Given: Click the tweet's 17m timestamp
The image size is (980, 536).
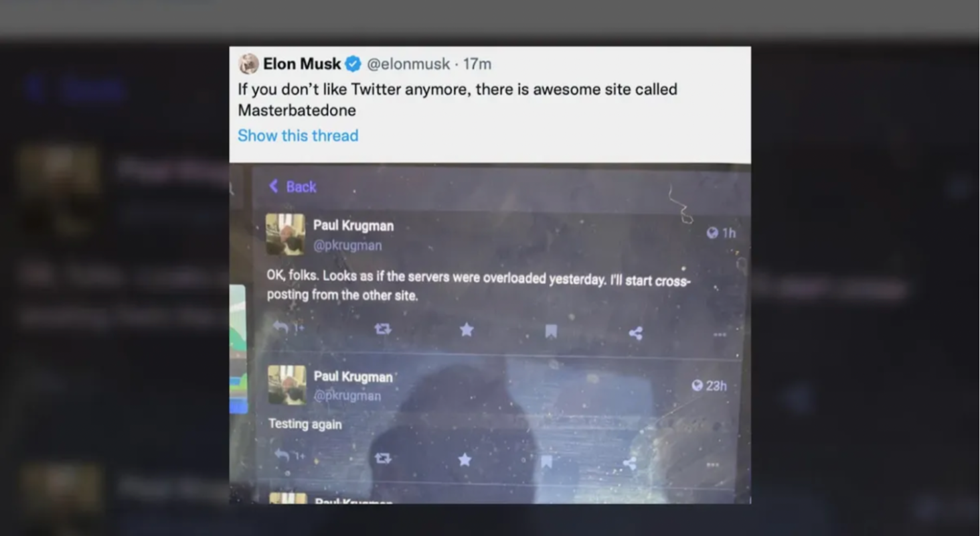Looking at the screenshot, I should tap(477, 64).
